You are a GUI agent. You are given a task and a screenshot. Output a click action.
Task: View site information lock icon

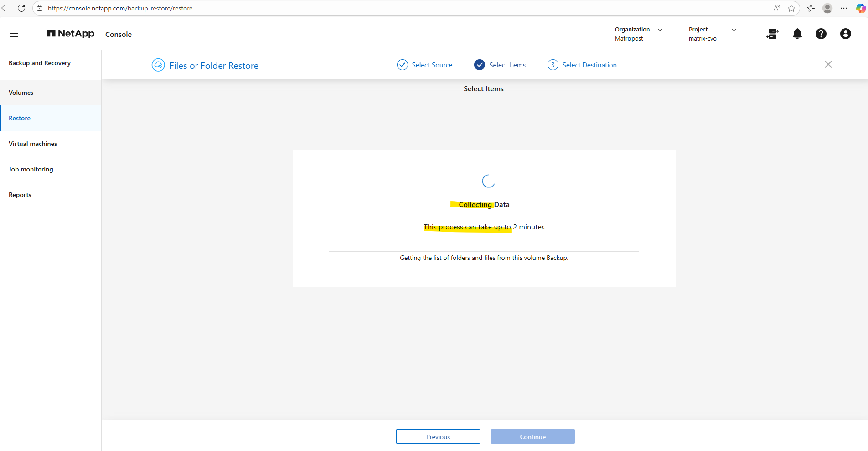point(40,8)
